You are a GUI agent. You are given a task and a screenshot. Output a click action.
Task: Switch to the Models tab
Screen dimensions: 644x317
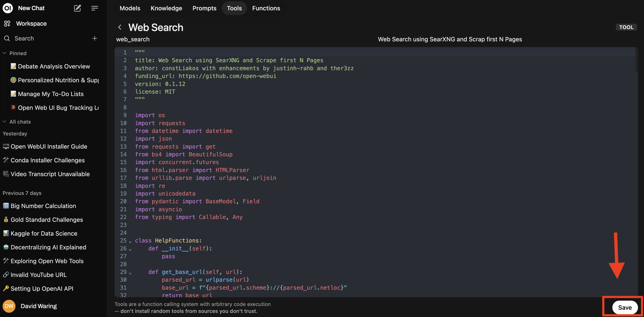coord(130,8)
